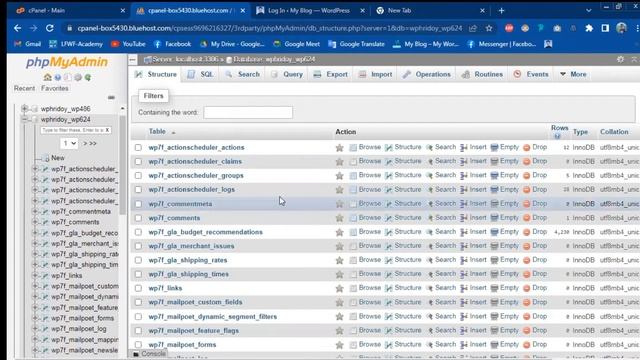640x360 pixels.
Task: Search the wp7f_gla_shipping_rates table
Action: pos(441,260)
